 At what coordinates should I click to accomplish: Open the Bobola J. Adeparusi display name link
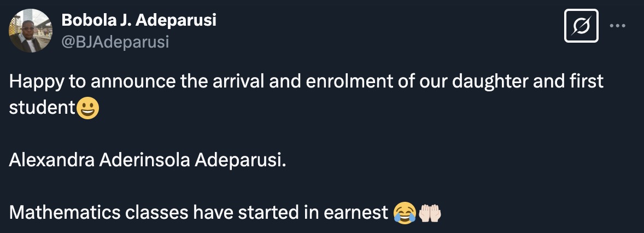pyautogui.click(x=139, y=20)
